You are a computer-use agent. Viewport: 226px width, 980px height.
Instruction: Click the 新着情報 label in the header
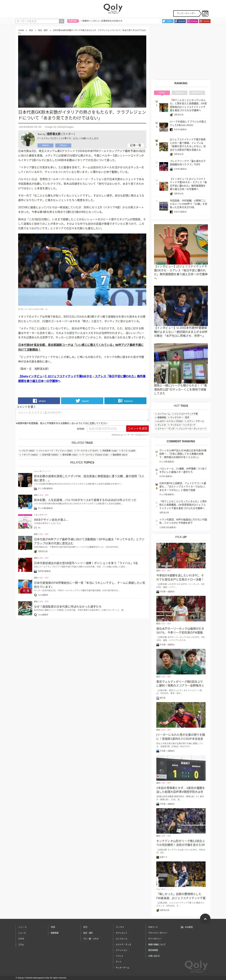(73, 21)
